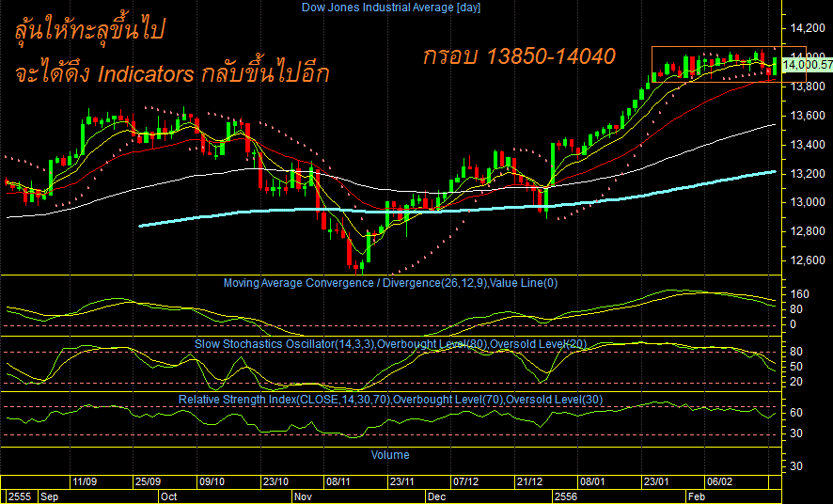Click the 14,200 price axis label

(808, 27)
